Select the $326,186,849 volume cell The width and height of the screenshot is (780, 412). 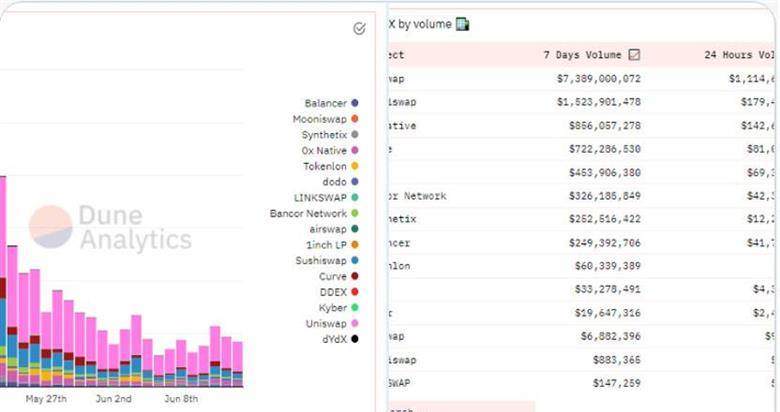[x=604, y=196]
